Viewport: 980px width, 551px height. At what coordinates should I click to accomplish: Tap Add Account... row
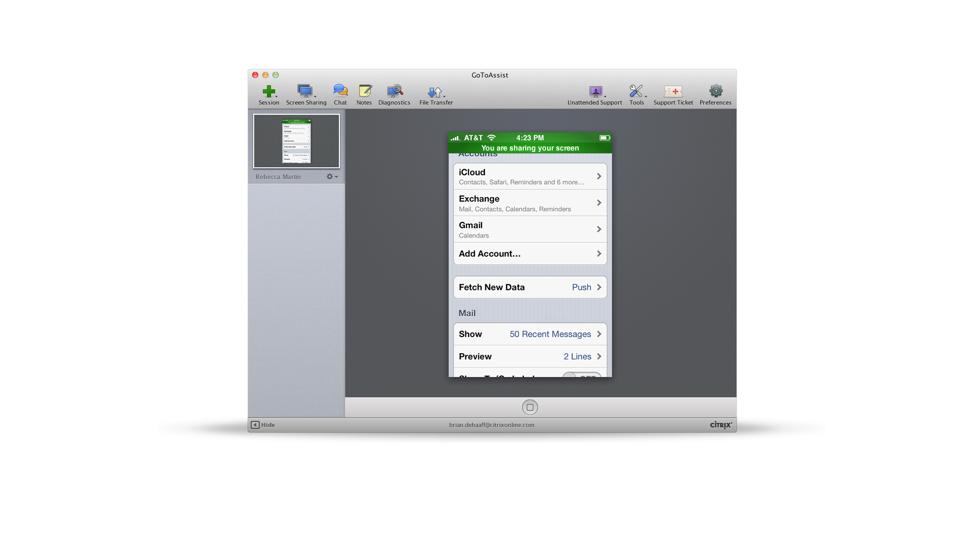[530, 254]
